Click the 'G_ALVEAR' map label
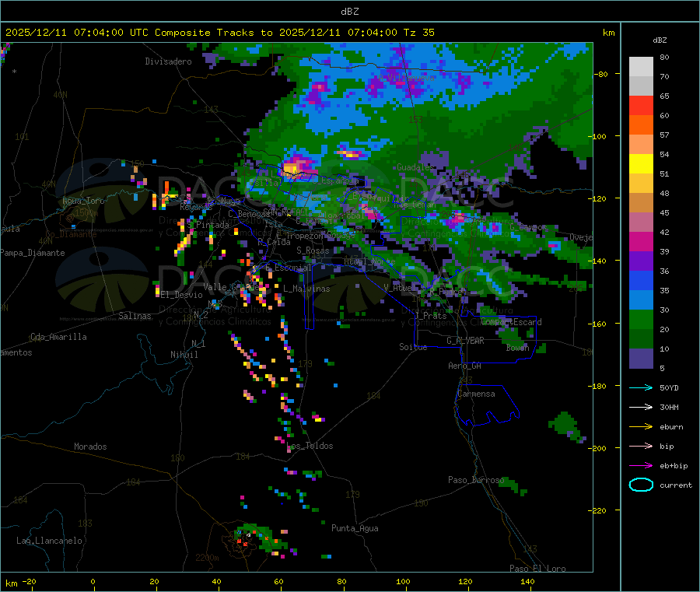Viewport: 700px width, 592px height. [x=465, y=341]
